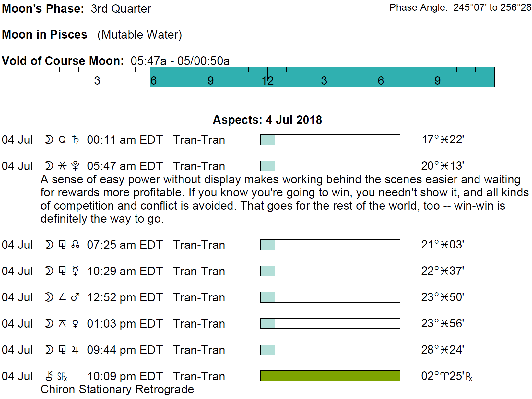Click the sextile symbol in the 05:47 am aspect
Image resolution: width=532 pixels, height=399 pixels.
click(62, 166)
